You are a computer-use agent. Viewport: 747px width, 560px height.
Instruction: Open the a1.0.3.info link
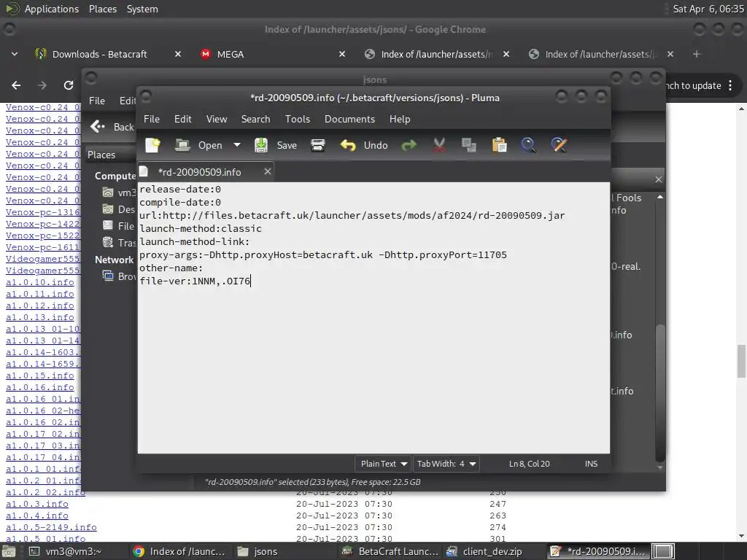(x=37, y=504)
